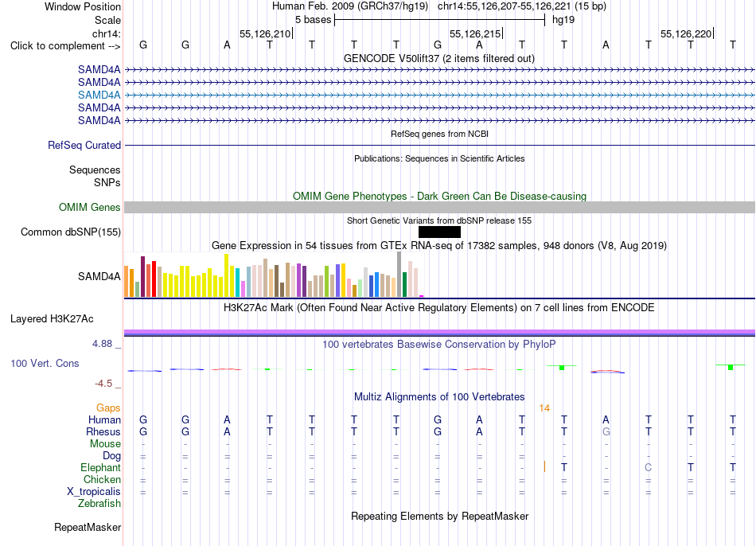This screenshot has height=546, width=756.
Task: Click the -4.5 conservation lower scale value
Action: 103,384
